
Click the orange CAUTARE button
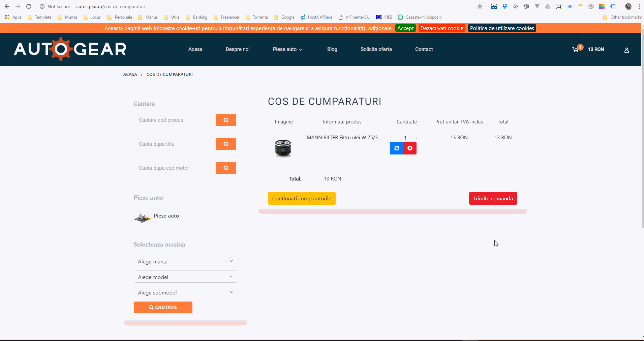(163, 307)
